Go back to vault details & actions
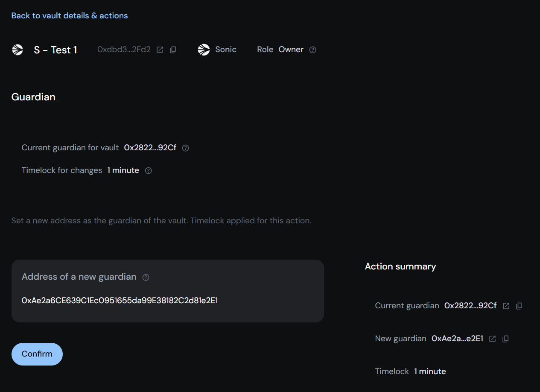Image resolution: width=540 pixels, height=392 pixels. [70, 16]
